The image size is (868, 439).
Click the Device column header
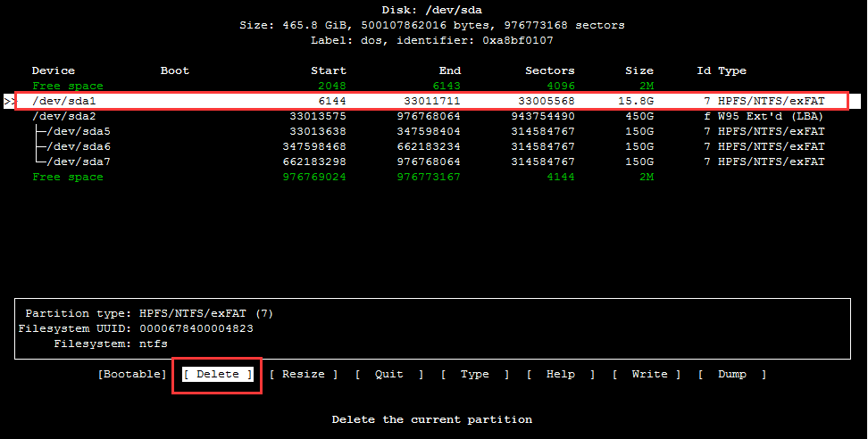pyautogui.click(x=54, y=70)
